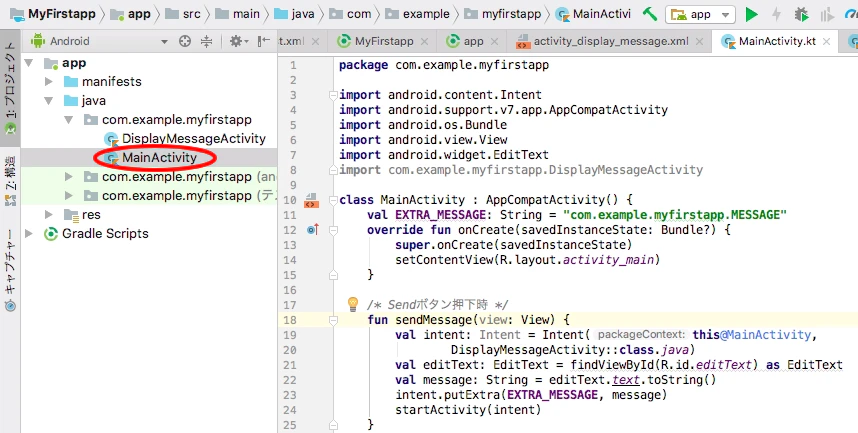Select the manifests folder row

(x=149, y=82)
